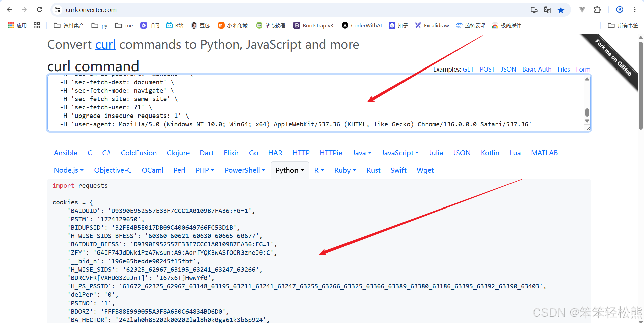Select the ColdFusion tab
Viewport: 644px width, 323px height.
[139, 153]
